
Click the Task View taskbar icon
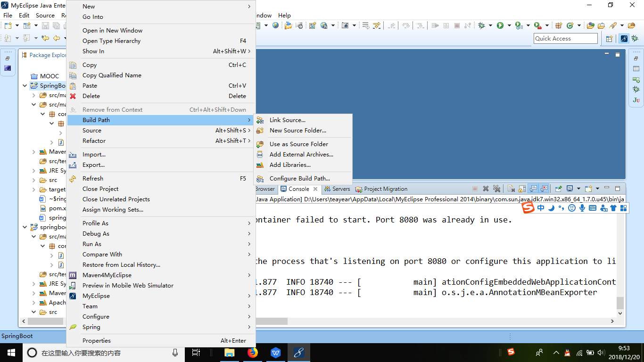click(x=196, y=352)
